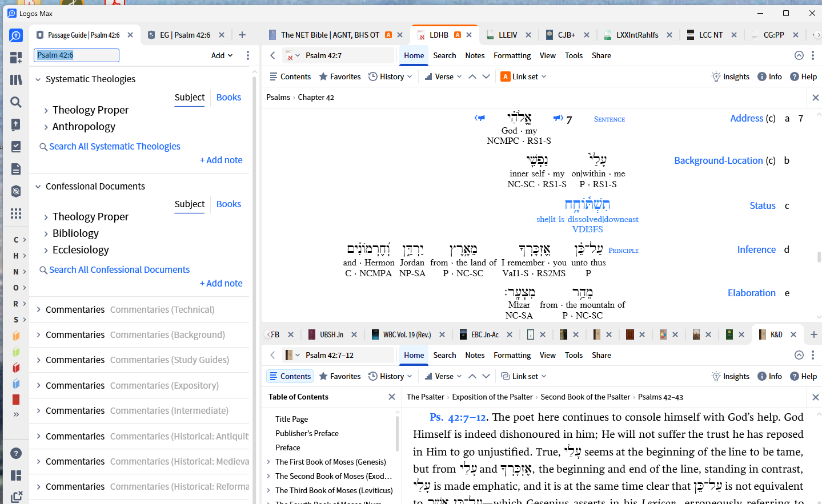822x504 pixels.
Task: Click the Add dropdown in Passage Guide
Action: point(222,55)
